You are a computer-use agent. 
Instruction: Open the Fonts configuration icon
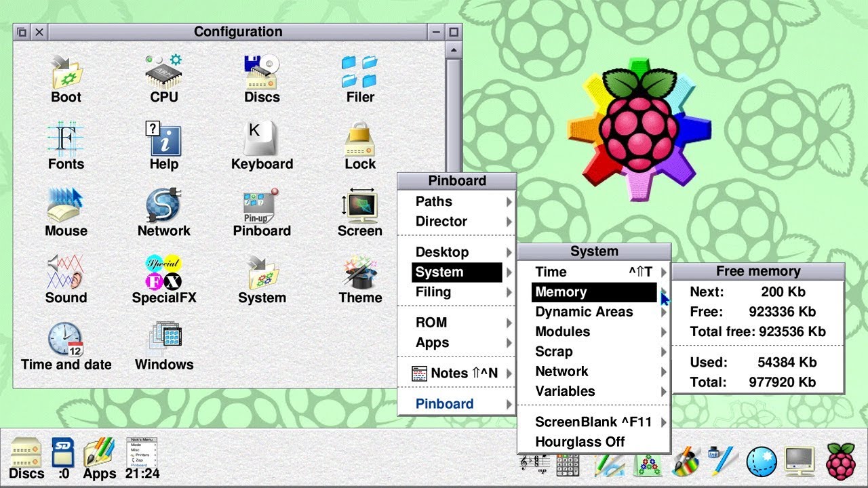tap(66, 146)
